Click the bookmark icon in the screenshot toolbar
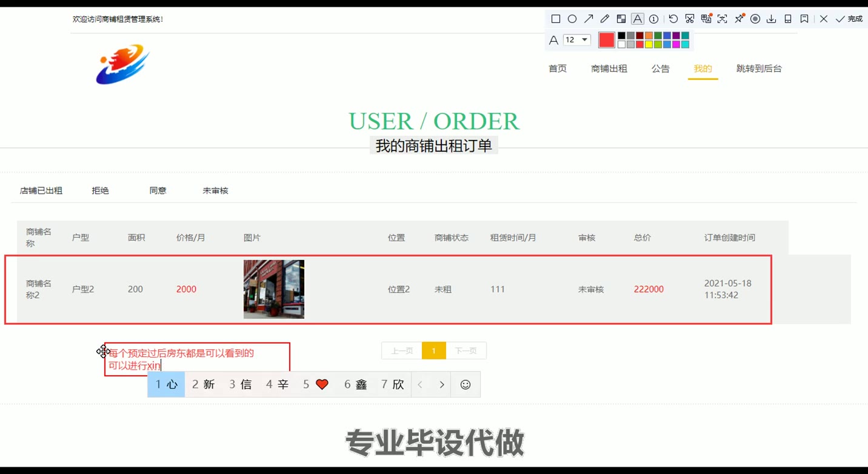 pyautogui.click(x=804, y=19)
